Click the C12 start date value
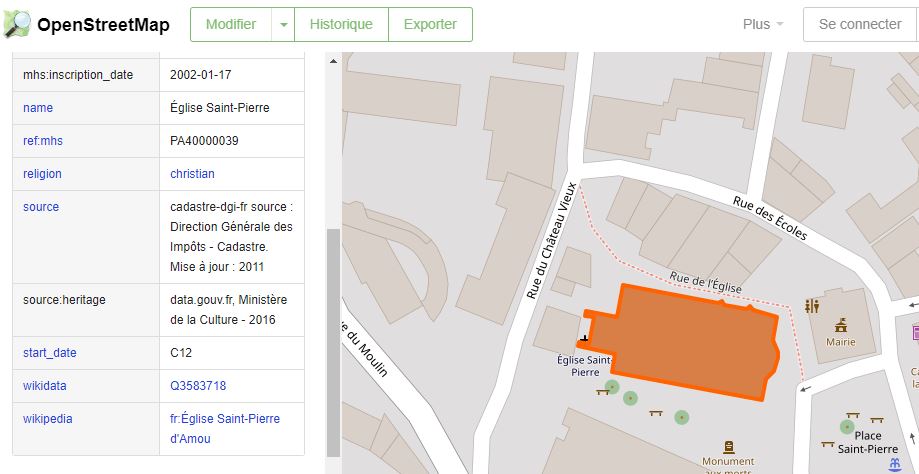Image resolution: width=919 pixels, height=474 pixels. pyautogui.click(x=181, y=353)
